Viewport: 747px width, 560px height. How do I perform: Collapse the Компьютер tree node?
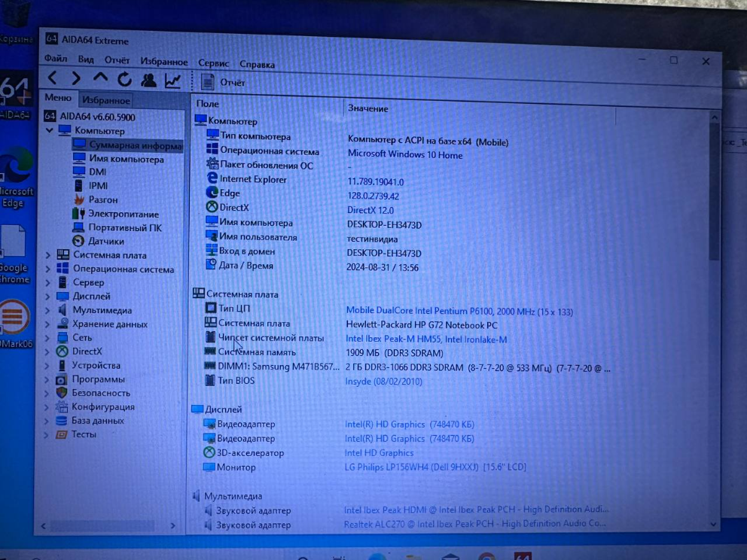point(49,130)
